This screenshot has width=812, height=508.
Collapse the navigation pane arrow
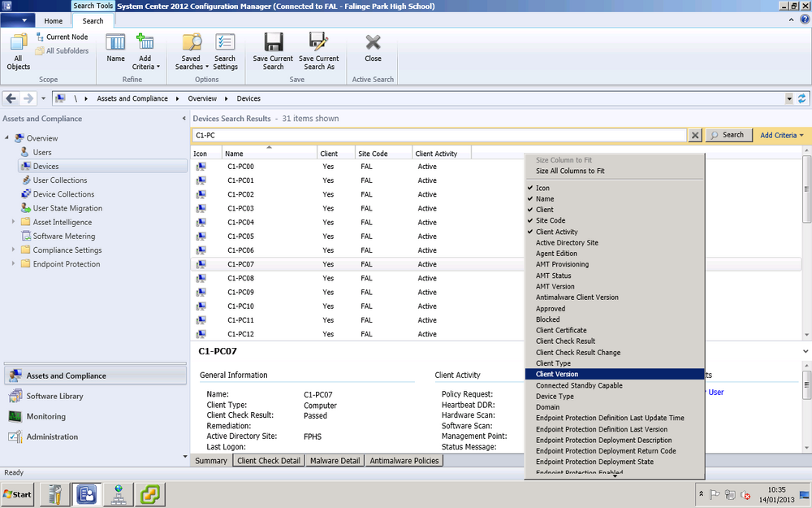184,119
